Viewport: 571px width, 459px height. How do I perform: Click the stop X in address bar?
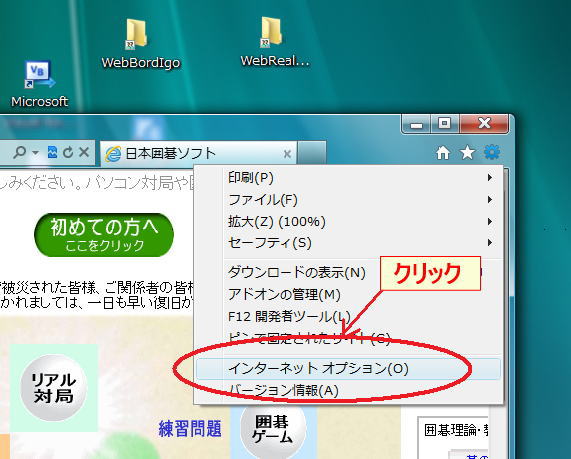click(84, 152)
